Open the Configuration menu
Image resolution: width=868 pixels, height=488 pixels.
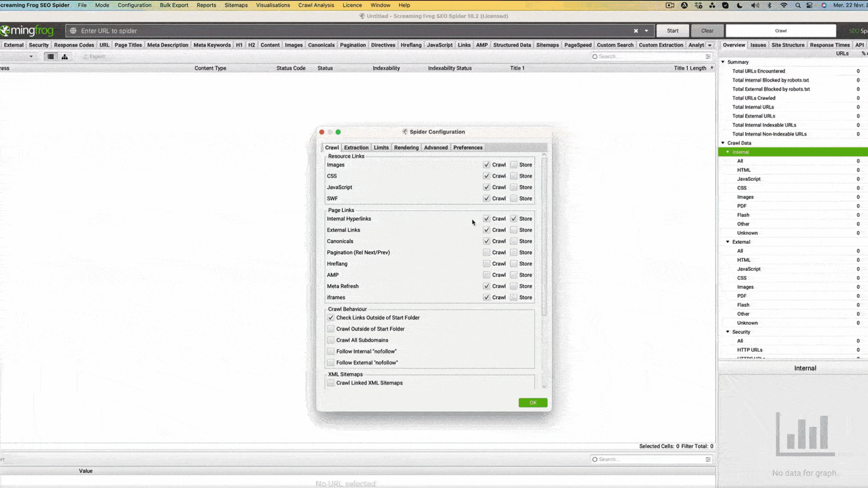click(x=134, y=5)
